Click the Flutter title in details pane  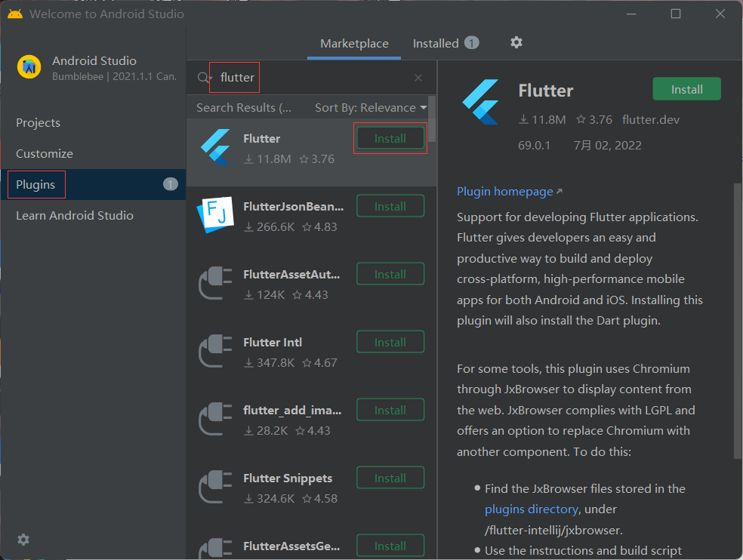545,91
